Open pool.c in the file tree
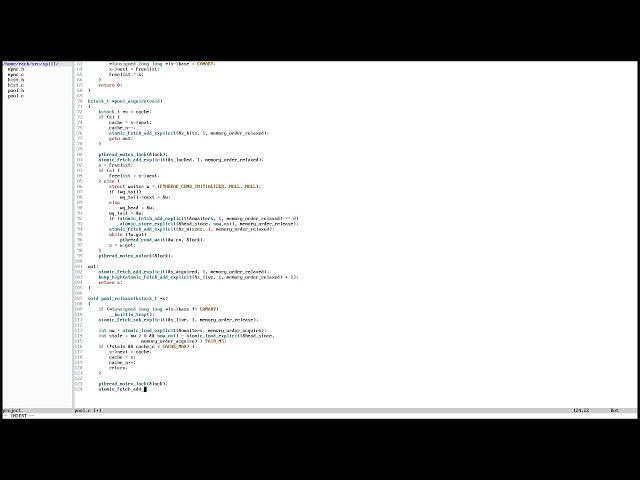The image size is (640, 480). (16, 96)
